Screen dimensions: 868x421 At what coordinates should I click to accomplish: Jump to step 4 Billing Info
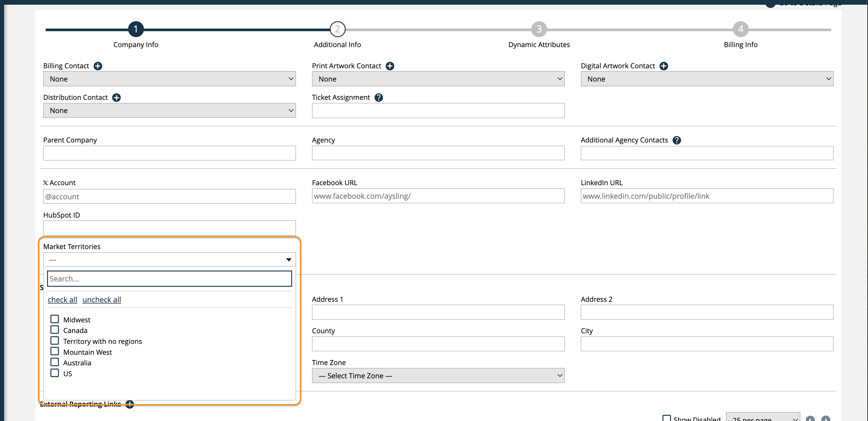(x=740, y=29)
